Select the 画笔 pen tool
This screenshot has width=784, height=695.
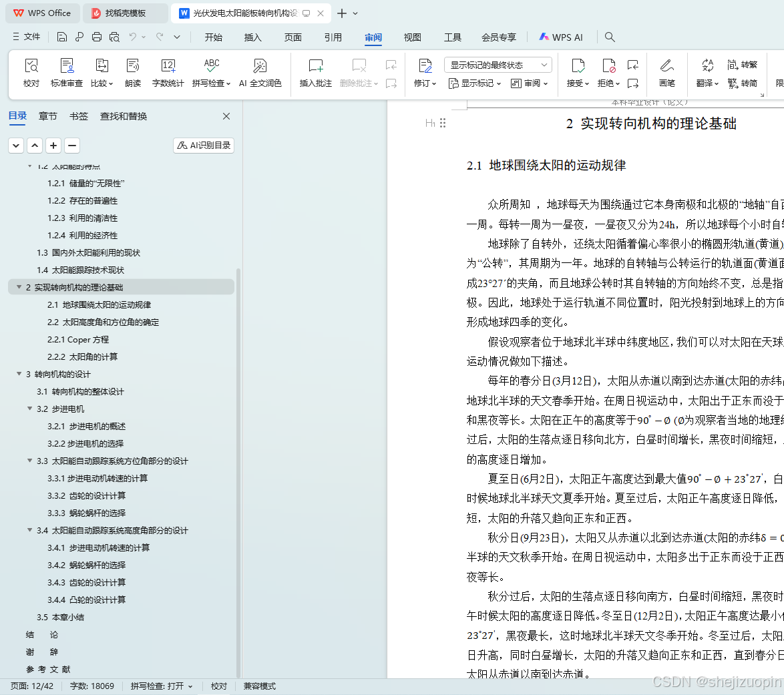point(667,73)
